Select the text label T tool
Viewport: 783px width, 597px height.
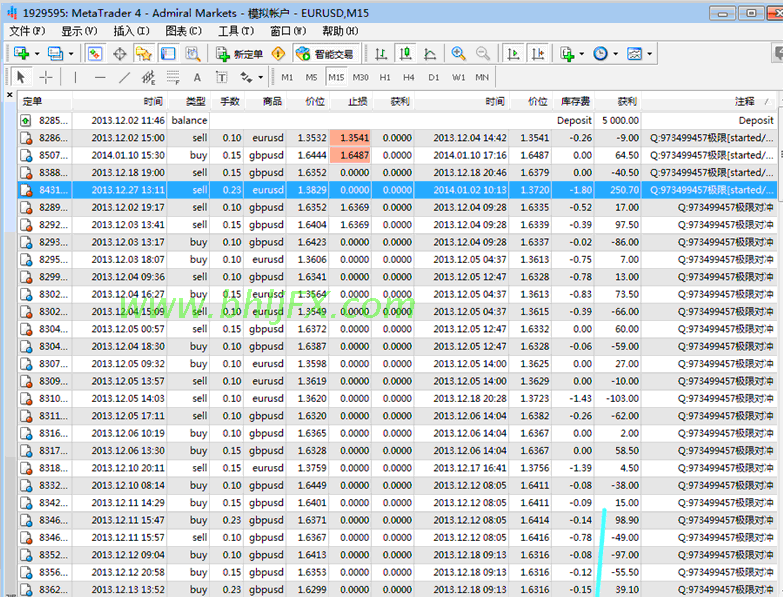pyautogui.click(x=222, y=77)
